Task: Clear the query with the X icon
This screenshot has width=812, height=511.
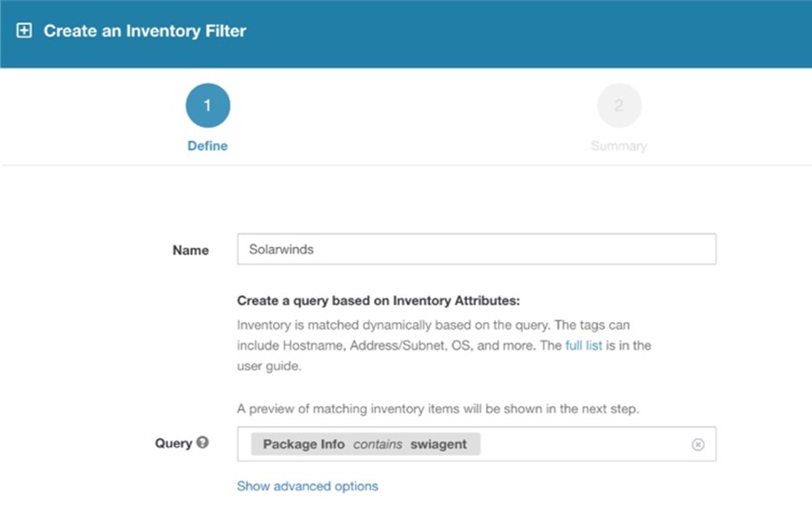Action: click(x=698, y=444)
